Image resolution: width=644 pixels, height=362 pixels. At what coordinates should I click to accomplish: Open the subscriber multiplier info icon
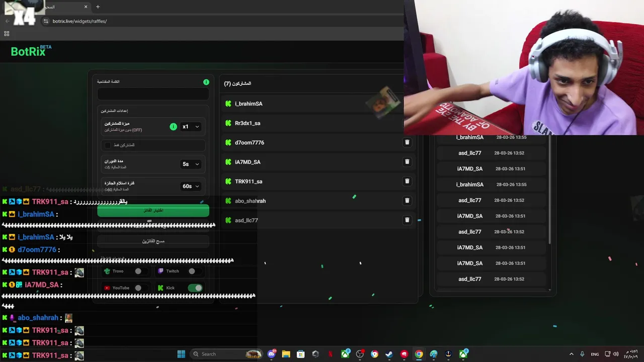(x=173, y=127)
